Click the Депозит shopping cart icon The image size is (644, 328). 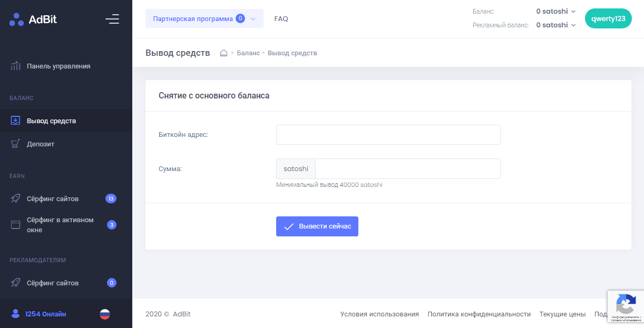(16, 144)
